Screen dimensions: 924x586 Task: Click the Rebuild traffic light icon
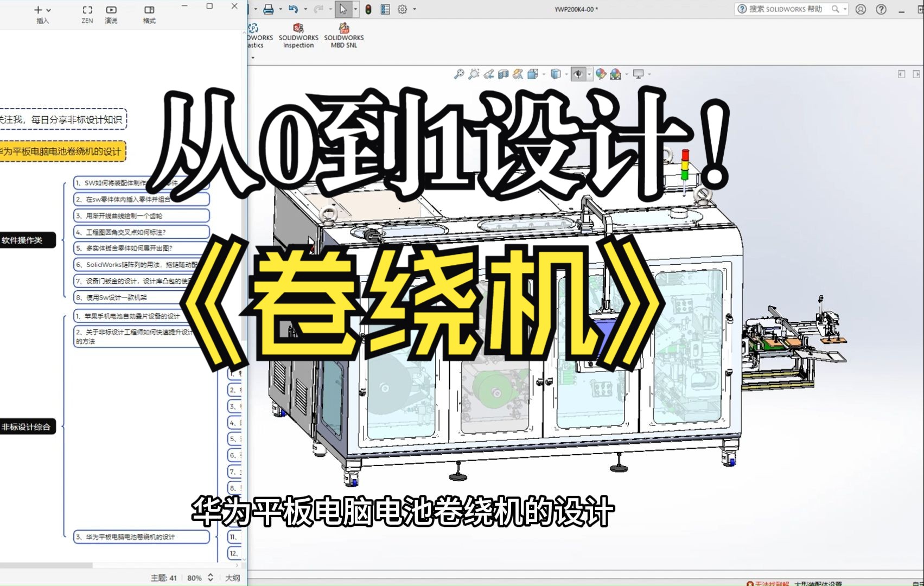(368, 9)
